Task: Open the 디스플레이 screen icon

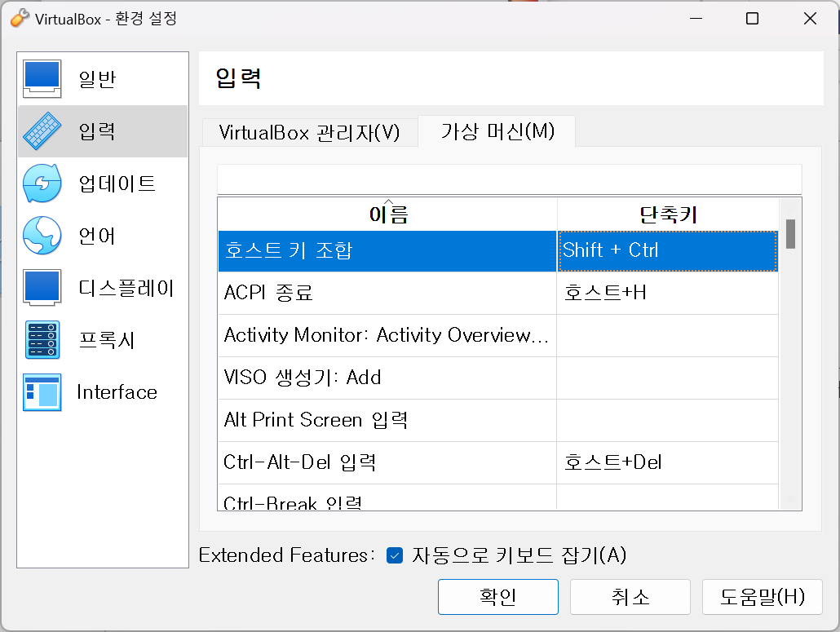Action: click(42, 288)
